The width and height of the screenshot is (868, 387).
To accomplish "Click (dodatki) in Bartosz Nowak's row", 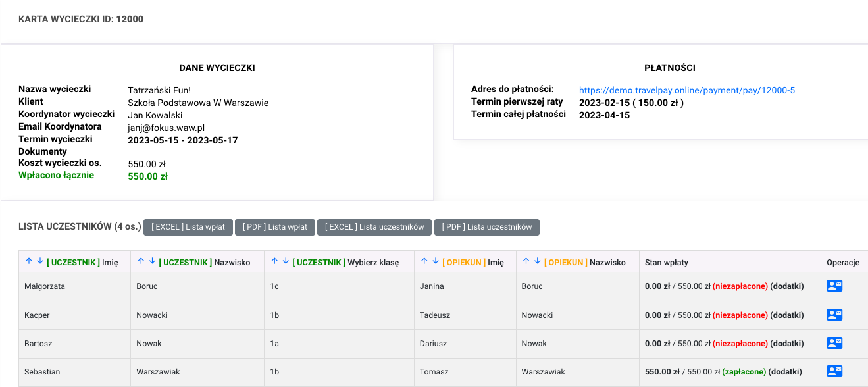I will tap(787, 344).
